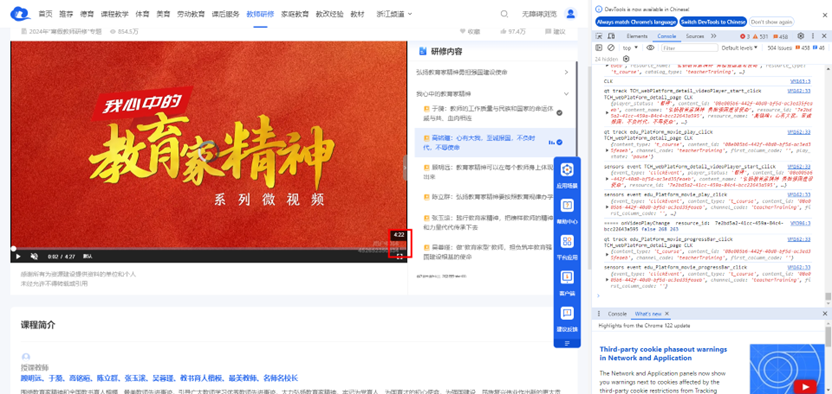832x394 pixels.
Task: Open the 家庭教育 navigation item
Action: 294,14
